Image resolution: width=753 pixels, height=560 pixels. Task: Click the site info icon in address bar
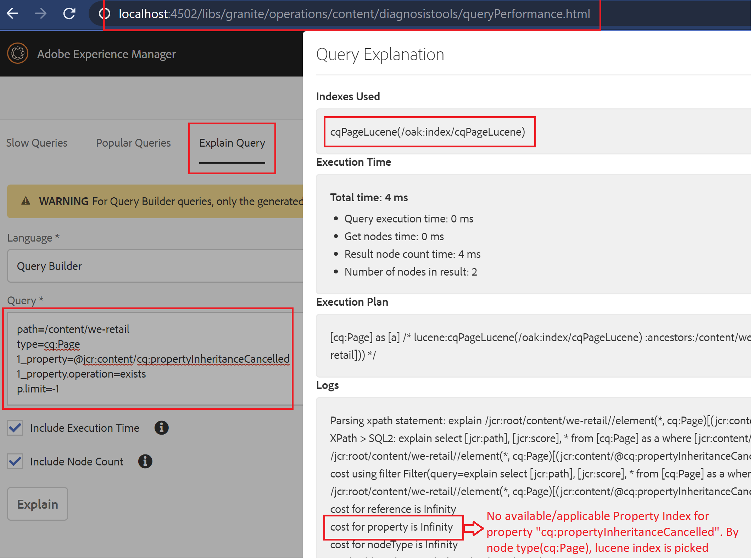[104, 14]
